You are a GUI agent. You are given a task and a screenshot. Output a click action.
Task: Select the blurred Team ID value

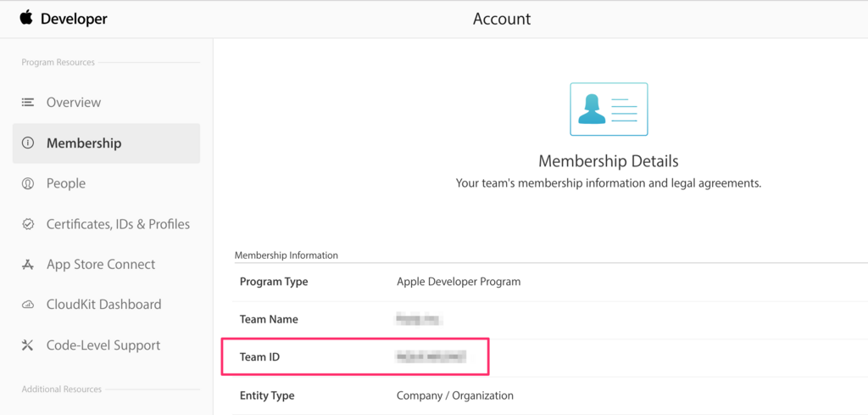431,356
